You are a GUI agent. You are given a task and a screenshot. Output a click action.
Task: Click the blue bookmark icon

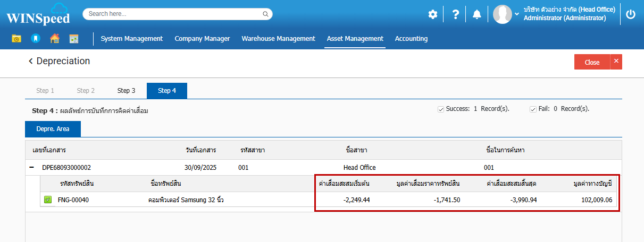pyautogui.click(x=35, y=39)
